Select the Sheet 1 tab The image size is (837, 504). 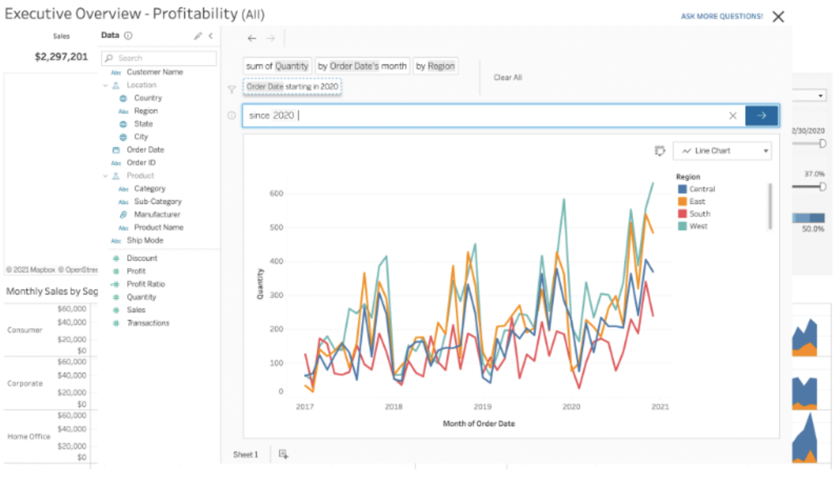246,455
